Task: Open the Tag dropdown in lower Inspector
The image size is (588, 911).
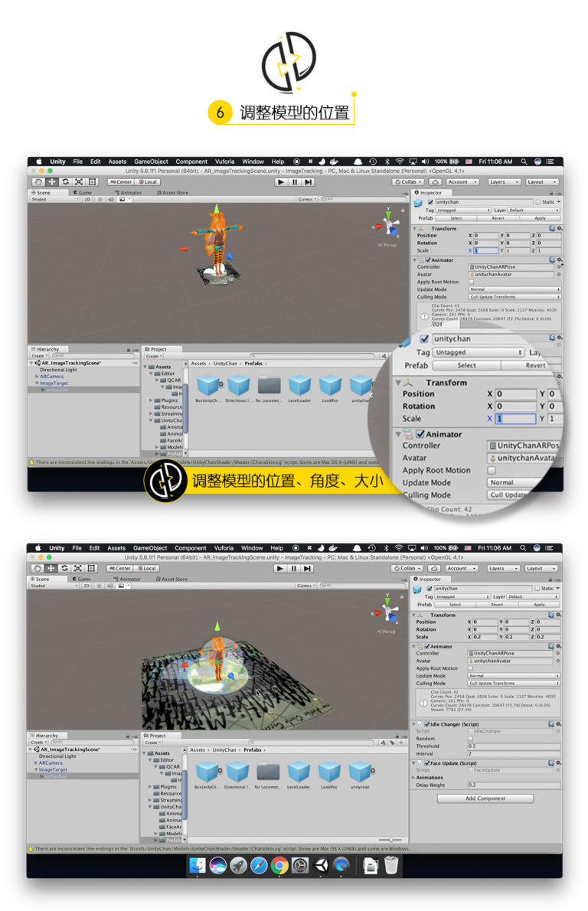Action: pyautogui.click(x=462, y=596)
